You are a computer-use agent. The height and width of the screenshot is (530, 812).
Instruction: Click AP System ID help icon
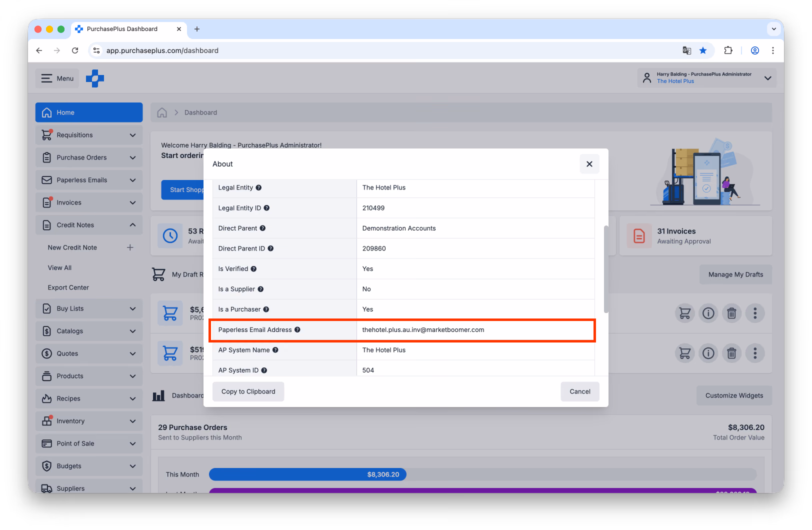(x=264, y=370)
